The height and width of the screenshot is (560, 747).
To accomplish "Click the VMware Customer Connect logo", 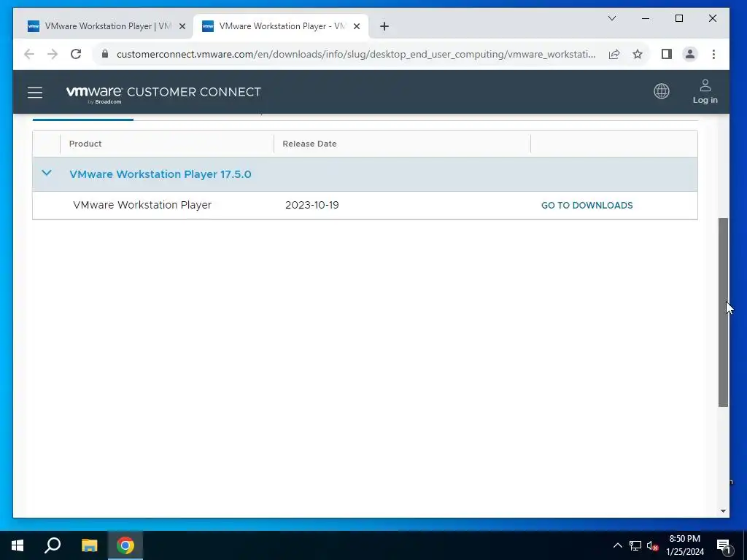I will click(163, 93).
